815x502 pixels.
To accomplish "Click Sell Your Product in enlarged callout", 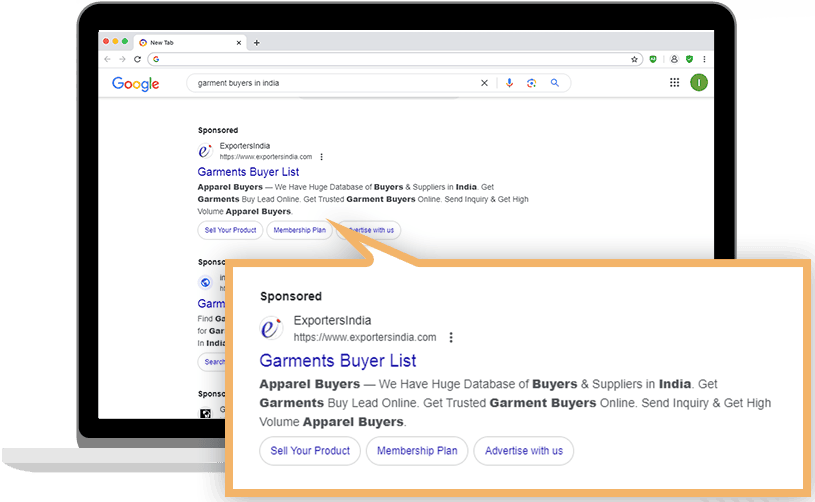I will [x=310, y=451].
